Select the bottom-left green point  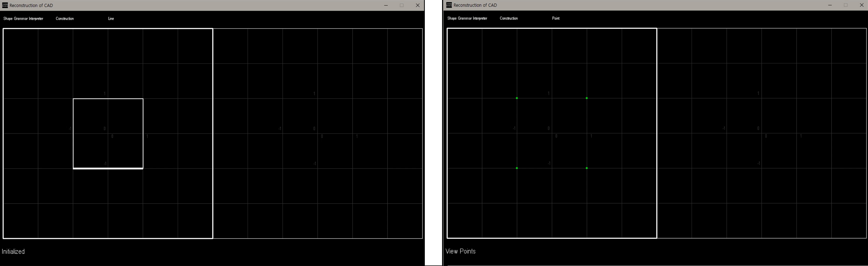click(517, 168)
